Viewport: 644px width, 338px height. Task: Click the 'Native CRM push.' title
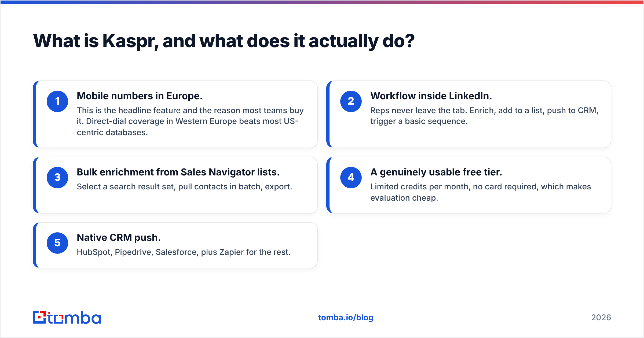(119, 238)
